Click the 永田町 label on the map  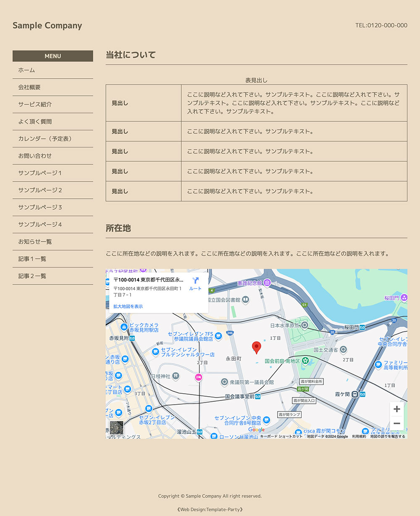pos(234,359)
